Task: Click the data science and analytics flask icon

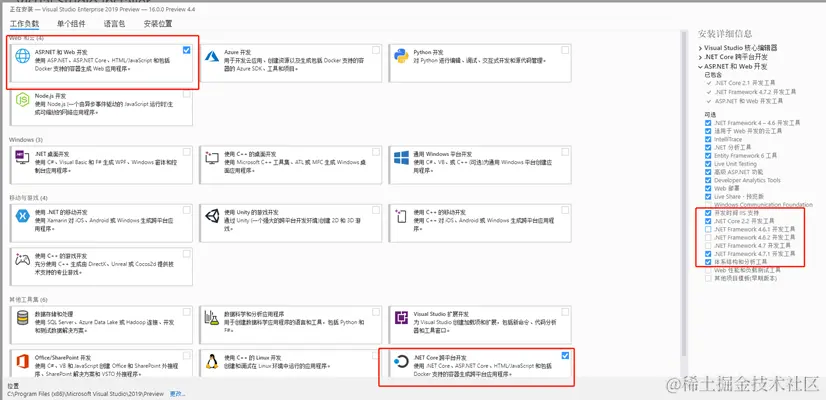Action: point(212,317)
